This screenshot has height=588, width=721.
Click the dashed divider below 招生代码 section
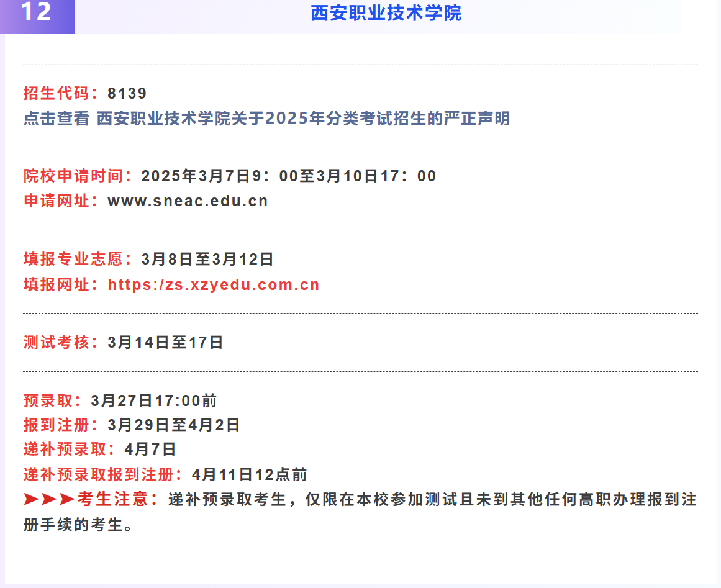click(x=360, y=145)
